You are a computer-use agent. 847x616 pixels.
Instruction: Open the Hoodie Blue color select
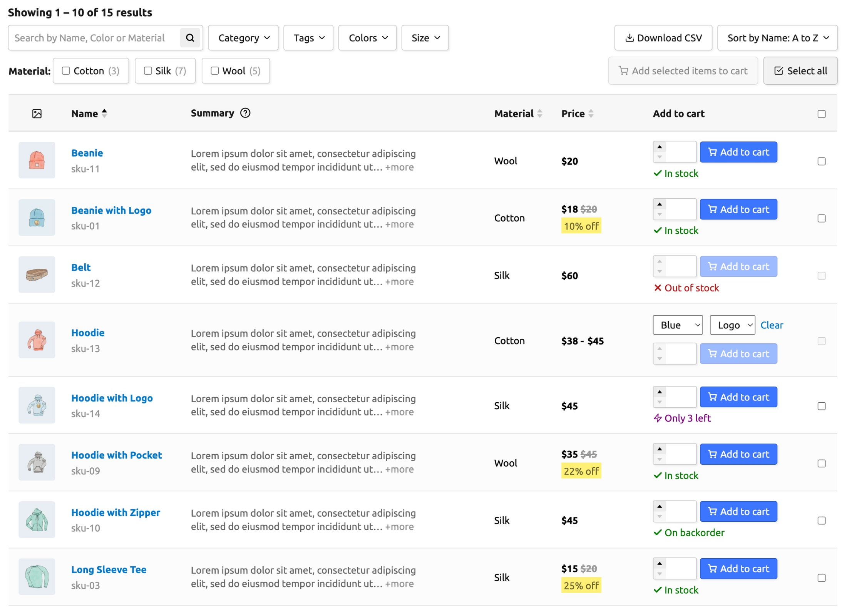coord(678,325)
